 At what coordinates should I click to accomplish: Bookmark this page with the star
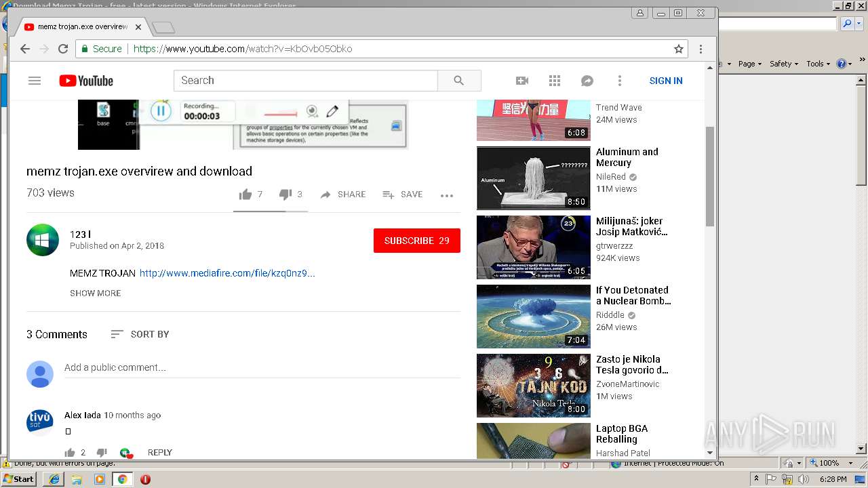pos(678,49)
